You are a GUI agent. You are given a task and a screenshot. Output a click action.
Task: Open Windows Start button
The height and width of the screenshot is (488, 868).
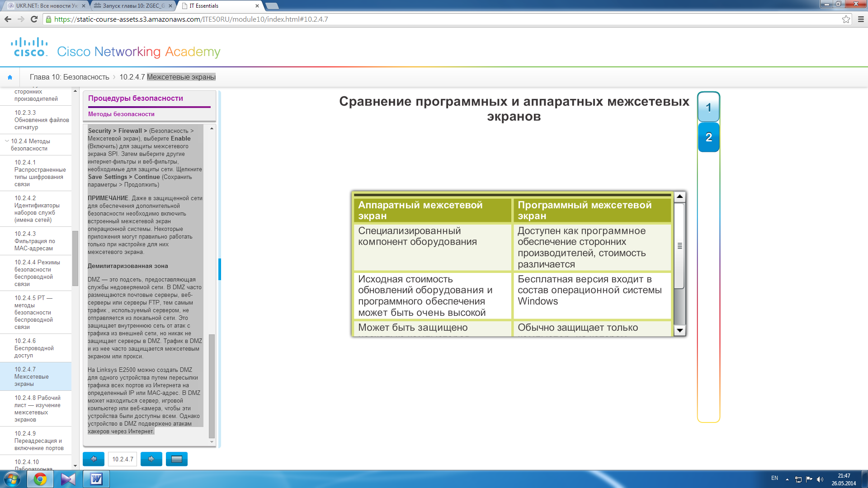coord(12,479)
